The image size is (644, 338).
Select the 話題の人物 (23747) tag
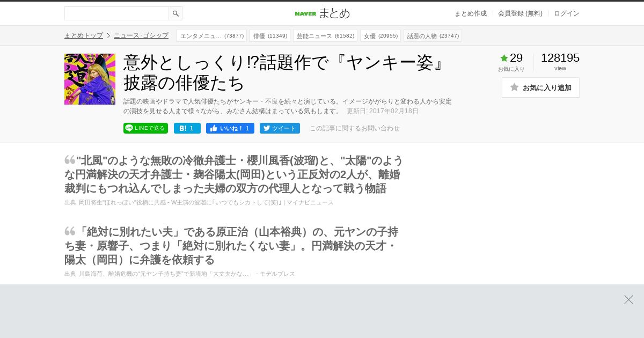[433, 36]
